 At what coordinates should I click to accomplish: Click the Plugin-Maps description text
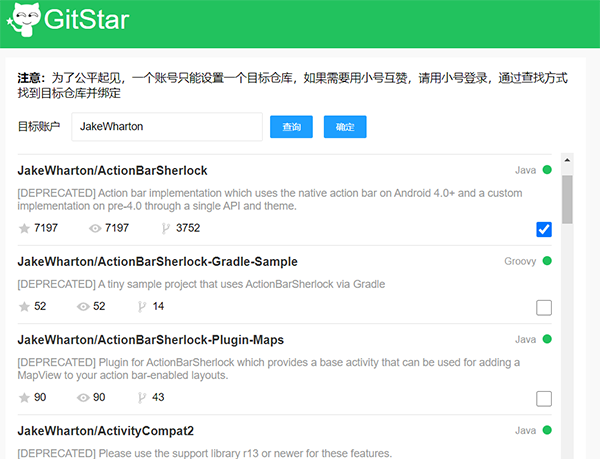click(269, 369)
